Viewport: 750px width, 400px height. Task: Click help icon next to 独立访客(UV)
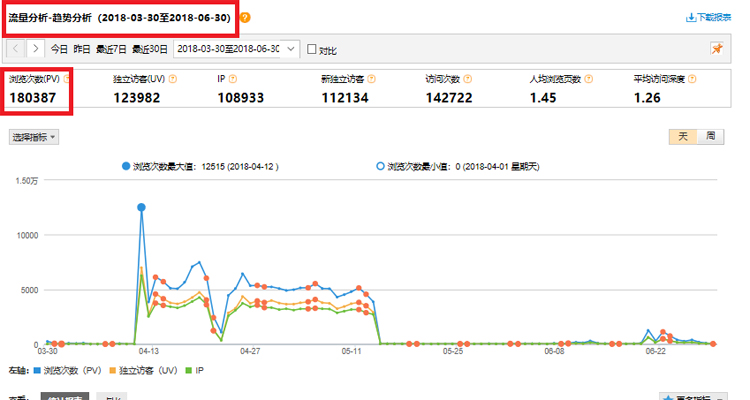(x=173, y=78)
